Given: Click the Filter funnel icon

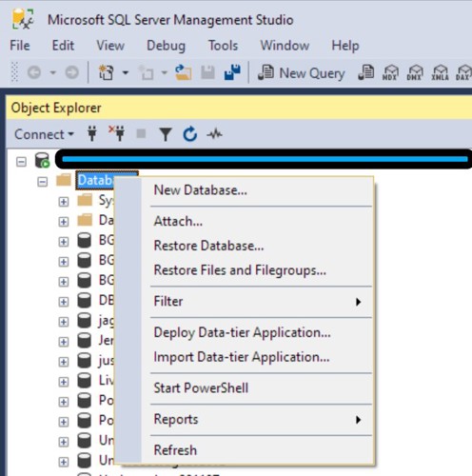Looking at the screenshot, I should (166, 134).
